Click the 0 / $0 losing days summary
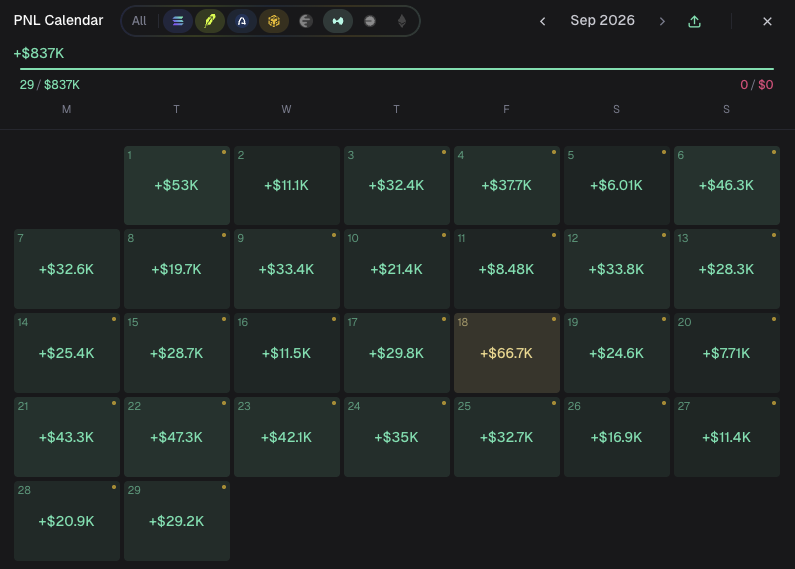The height and width of the screenshot is (569, 795). point(756,85)
